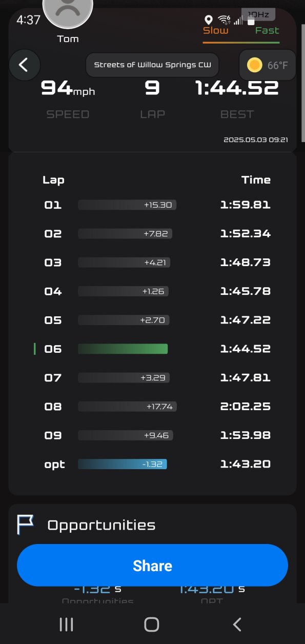Image resolution: width=305 pixels, height=644 pixels.
Task: Tap the sunny weather icon
Action: tap(254, 65)
